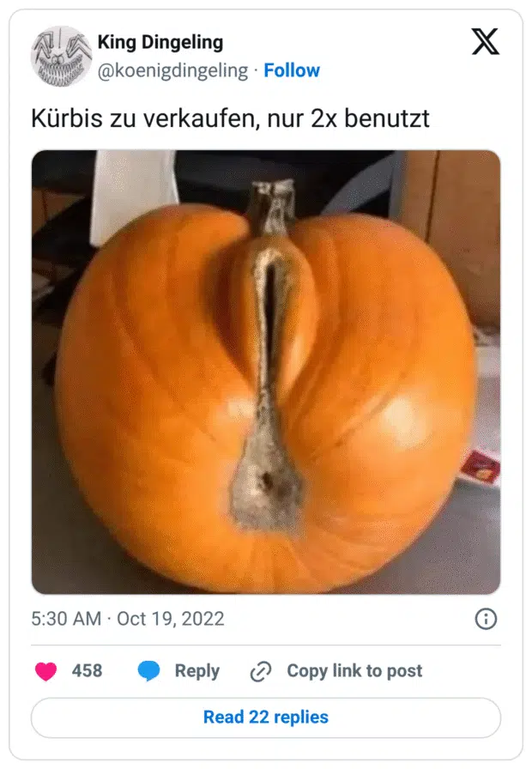Click the tweet text Kürbis zu verkaufen
The width and height of the screenshot is (532, 769).
[x=146, y=118]
